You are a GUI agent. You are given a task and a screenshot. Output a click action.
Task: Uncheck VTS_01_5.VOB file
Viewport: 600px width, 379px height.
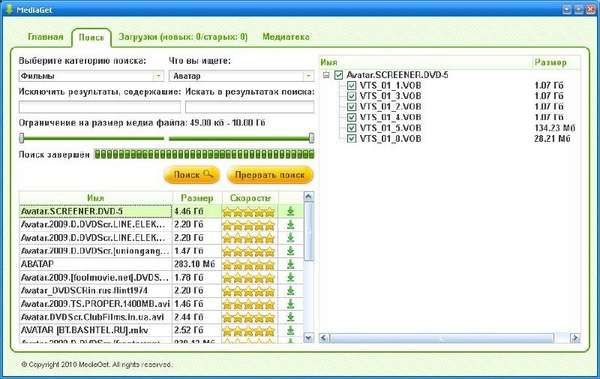(x=351, y=128)
